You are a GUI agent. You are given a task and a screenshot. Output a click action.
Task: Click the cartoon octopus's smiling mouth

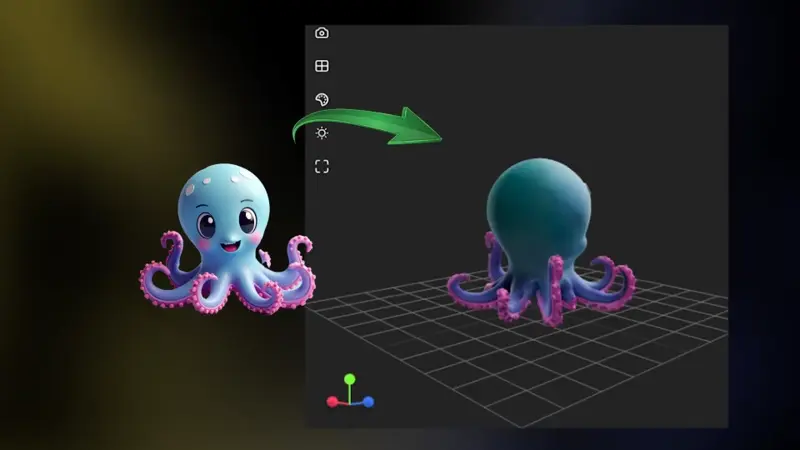click(x=229, y=240)
